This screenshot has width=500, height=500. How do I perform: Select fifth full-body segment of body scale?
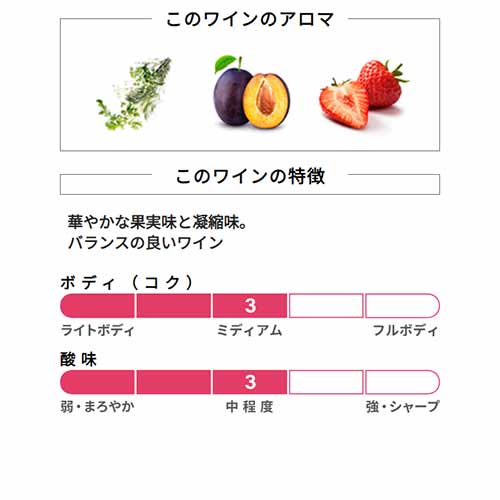(x=402, y=306)
